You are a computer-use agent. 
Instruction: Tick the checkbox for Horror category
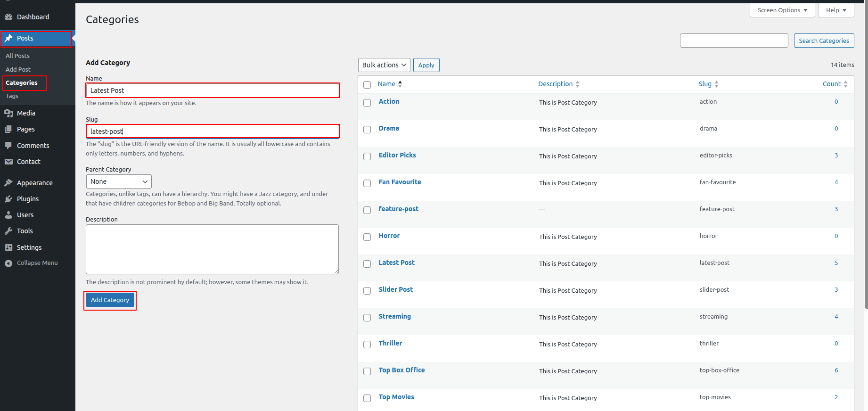point(367,237)
